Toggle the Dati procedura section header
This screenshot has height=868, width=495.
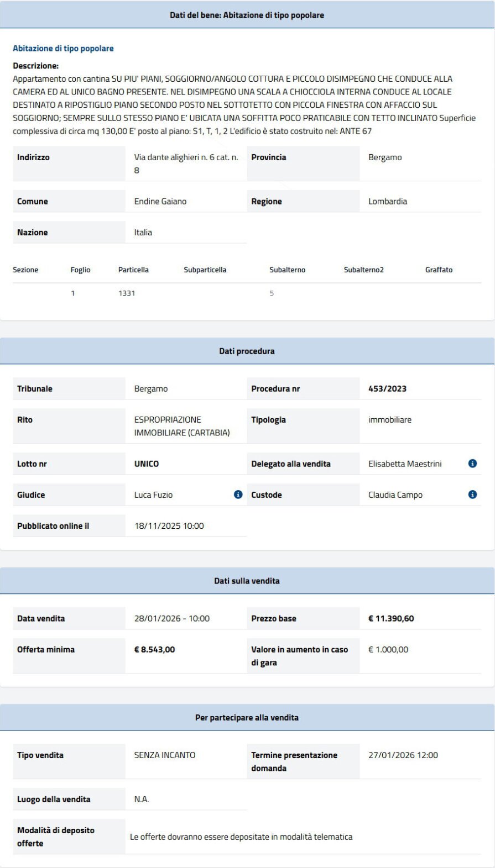247,351
